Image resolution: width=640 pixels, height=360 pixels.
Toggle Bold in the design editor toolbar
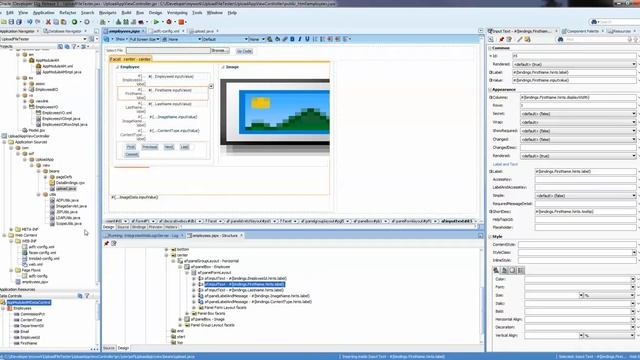[292, 39]
